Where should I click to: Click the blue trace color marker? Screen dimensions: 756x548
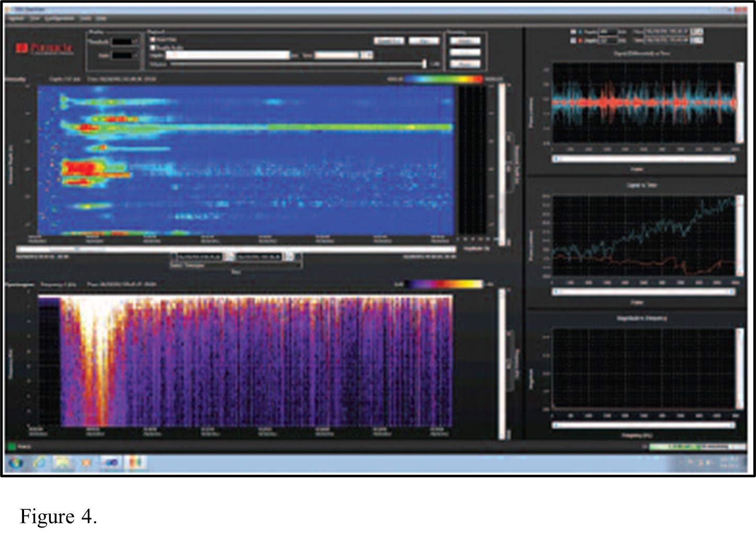580,32
